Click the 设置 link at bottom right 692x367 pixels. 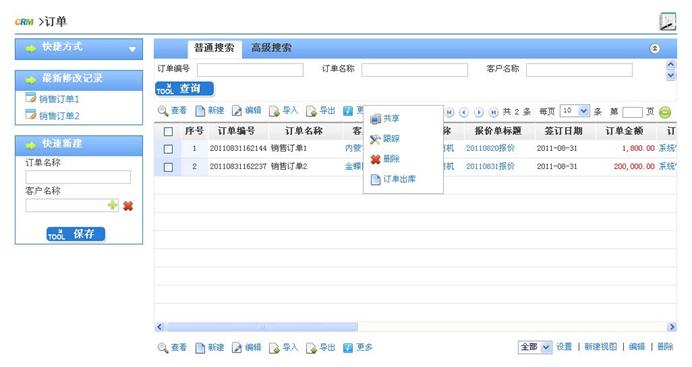(564, 347)
